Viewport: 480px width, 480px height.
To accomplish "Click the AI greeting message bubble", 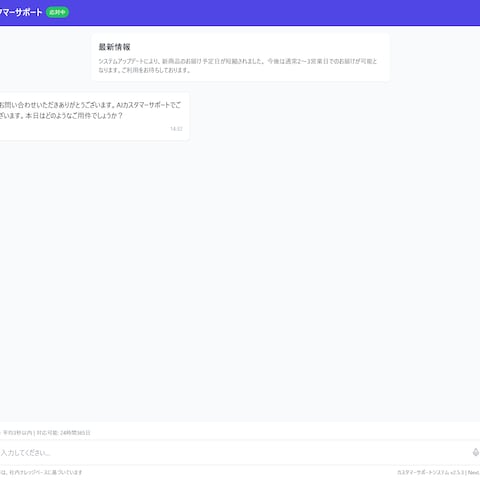I will (x=94, y=116).
